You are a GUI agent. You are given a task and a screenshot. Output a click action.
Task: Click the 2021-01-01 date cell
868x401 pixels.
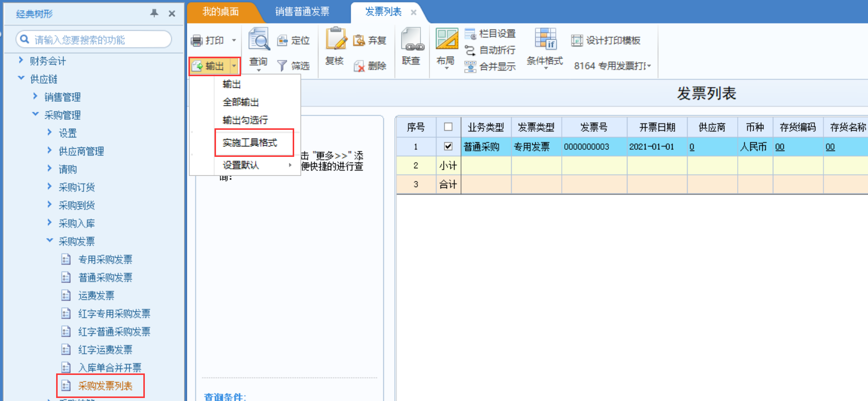click(x=657, y=147)
